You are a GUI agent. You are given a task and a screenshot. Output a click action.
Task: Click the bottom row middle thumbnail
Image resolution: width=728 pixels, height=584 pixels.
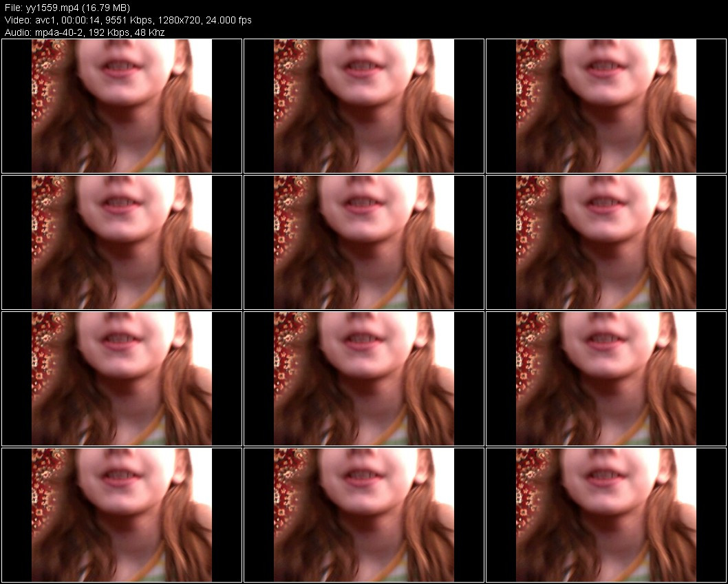point(364,514)
